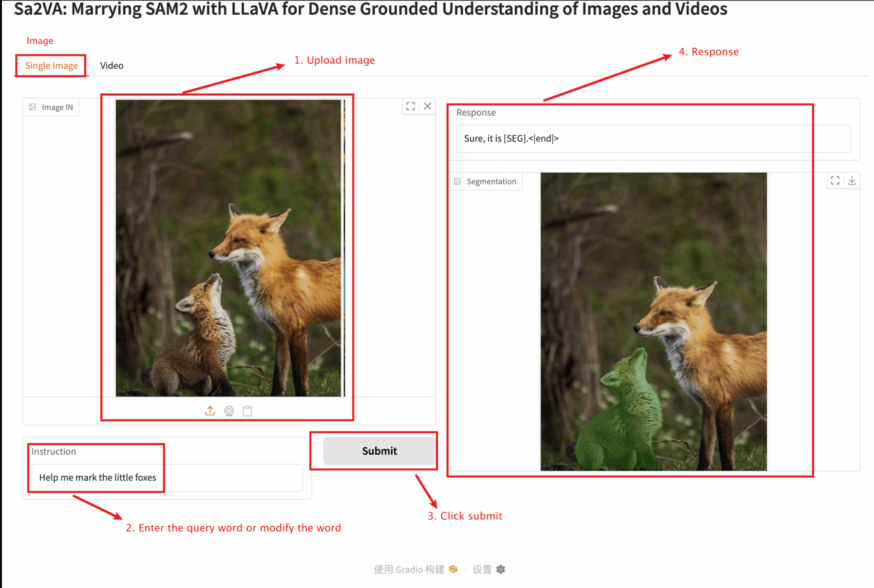The height and width of the screenshot is (588, 874).
Task: Click the green-masked segmentation output image
Action: coord(653,321)
